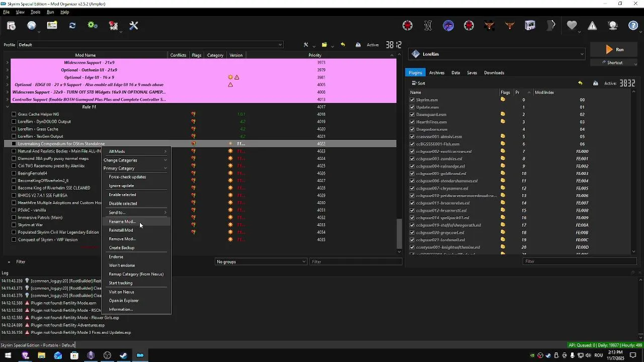Open Steam from the taskbar
This screenshot has height=362, width=644.
pos(123,355)
